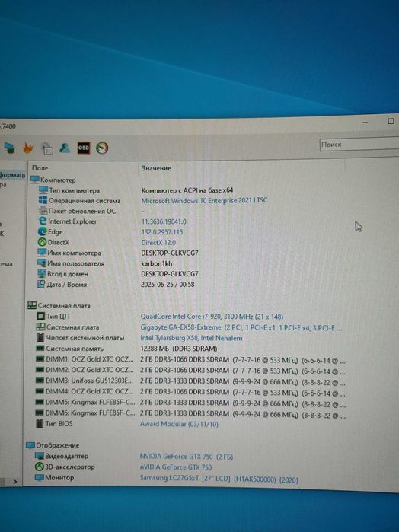
Task: Click the user profile toolbar icon
Action: point(65,148)
